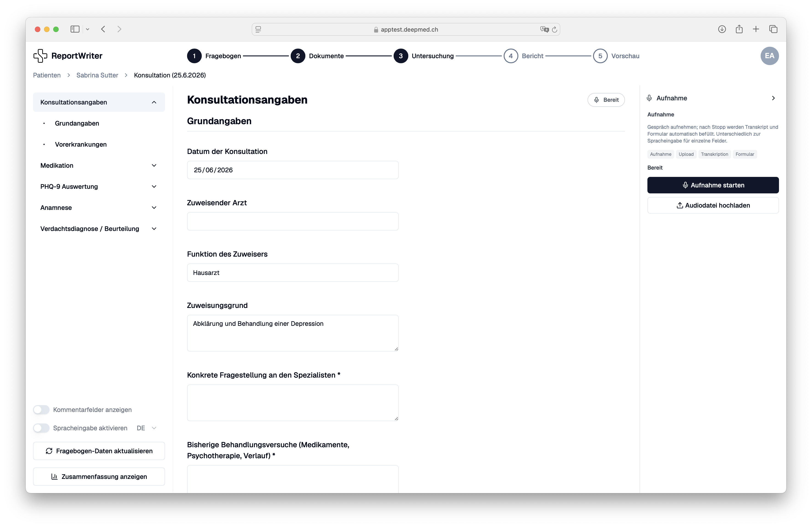The height and width of the screenshot is (527, 812).
Task: Click step 4 Bericht circle
Action: click(511, 56)
